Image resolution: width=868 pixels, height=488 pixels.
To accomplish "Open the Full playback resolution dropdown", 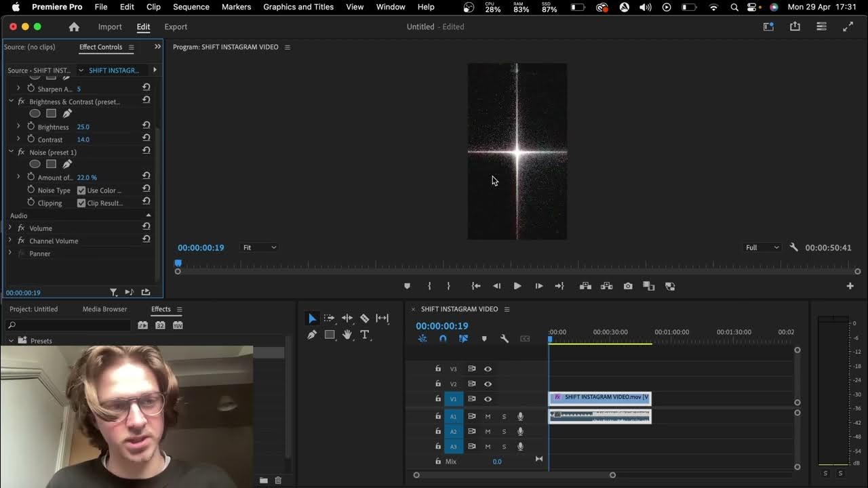I will pyautogui.click(x=762, y=247).
